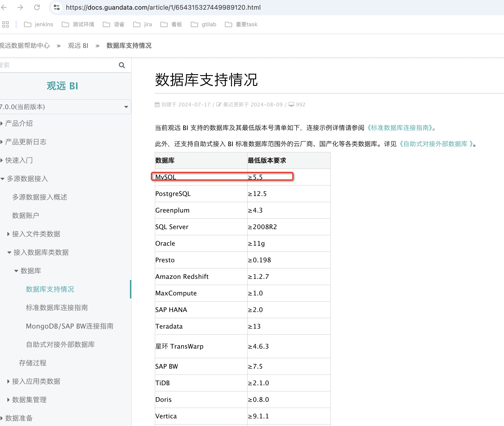The height and width of the screenshot is (426, 504).
Task: Open site information icon in address bar
Action: [56, 8]
